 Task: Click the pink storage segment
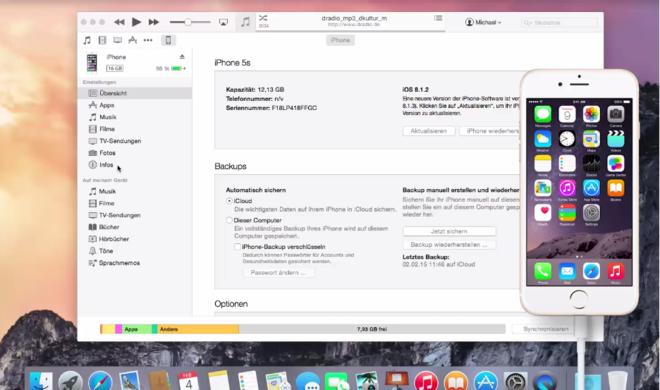click(119, 329)
